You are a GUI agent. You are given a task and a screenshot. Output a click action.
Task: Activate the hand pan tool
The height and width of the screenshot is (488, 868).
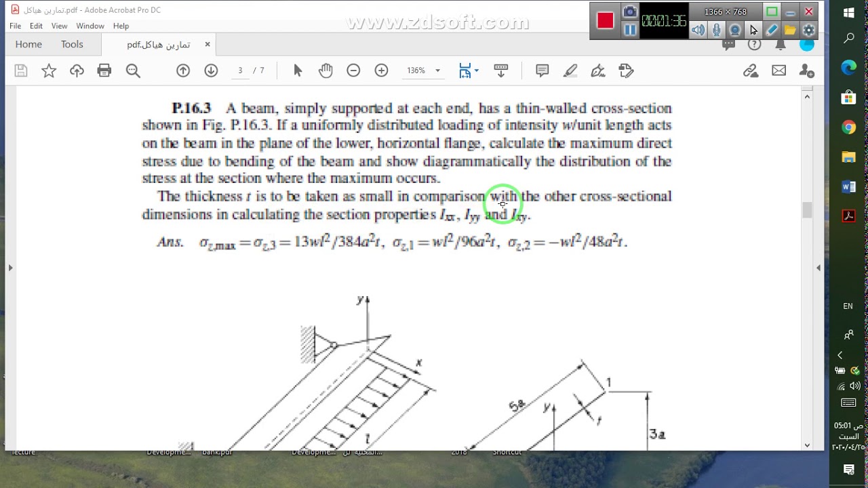click(325, 70)
